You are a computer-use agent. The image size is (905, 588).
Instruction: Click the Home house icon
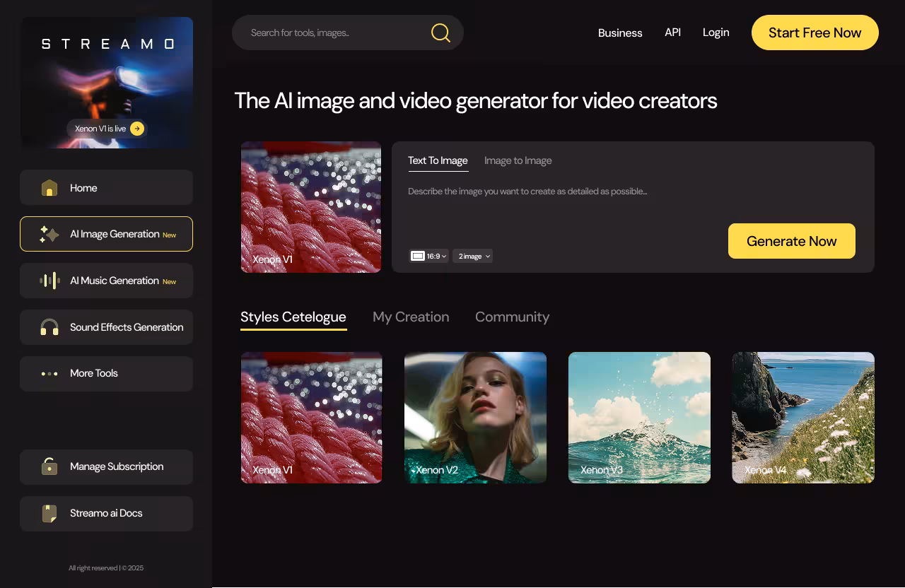pos(49,188)
